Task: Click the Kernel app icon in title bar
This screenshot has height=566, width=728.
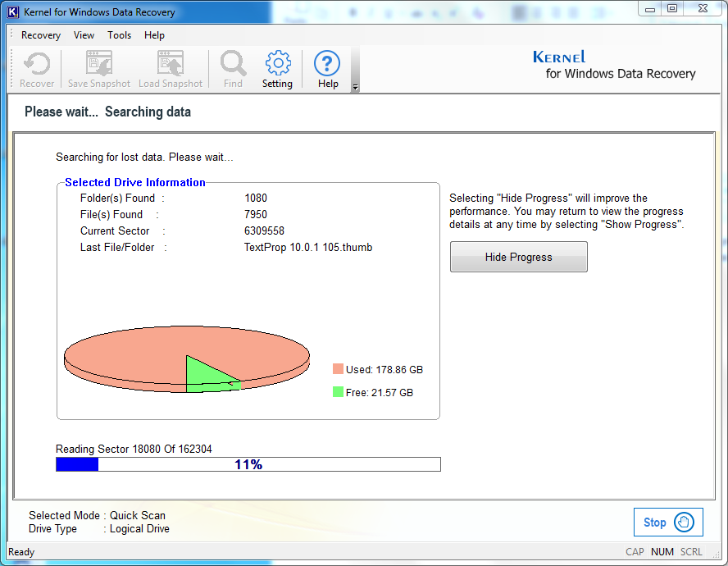Action: click(x=12, y=12)
